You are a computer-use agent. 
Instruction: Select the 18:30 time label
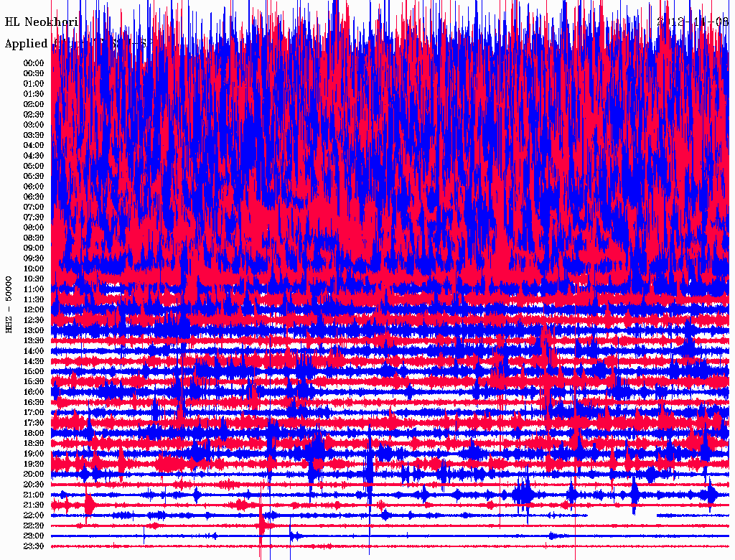(34, 443)
